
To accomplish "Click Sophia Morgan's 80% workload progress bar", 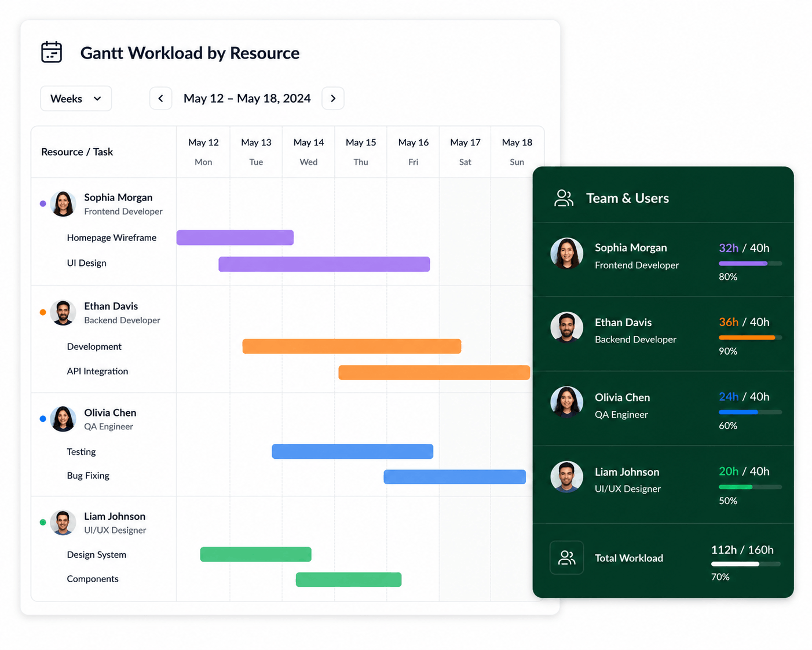I will click(751, 264).
